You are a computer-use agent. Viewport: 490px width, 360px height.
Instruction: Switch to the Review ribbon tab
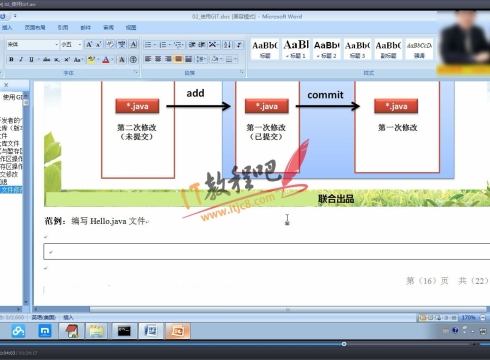[108, 28]
